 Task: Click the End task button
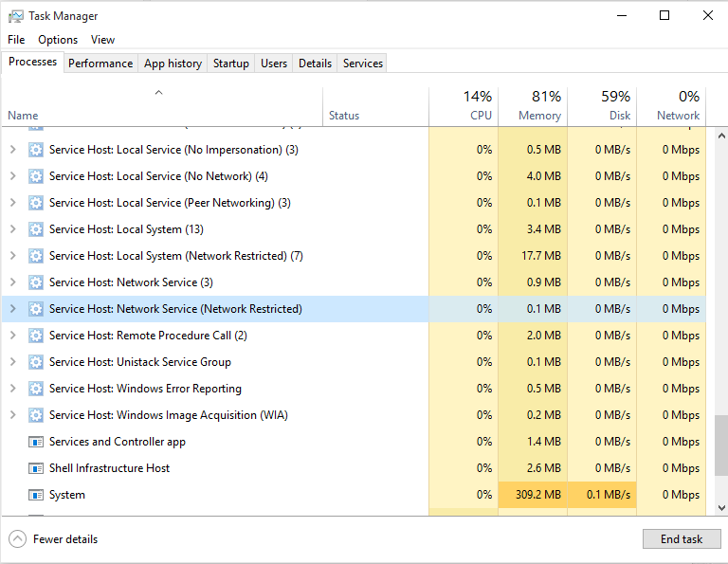682,539
